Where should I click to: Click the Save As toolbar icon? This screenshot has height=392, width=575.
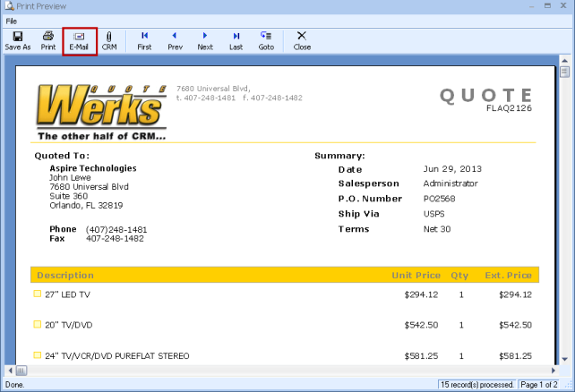point(18,40)
